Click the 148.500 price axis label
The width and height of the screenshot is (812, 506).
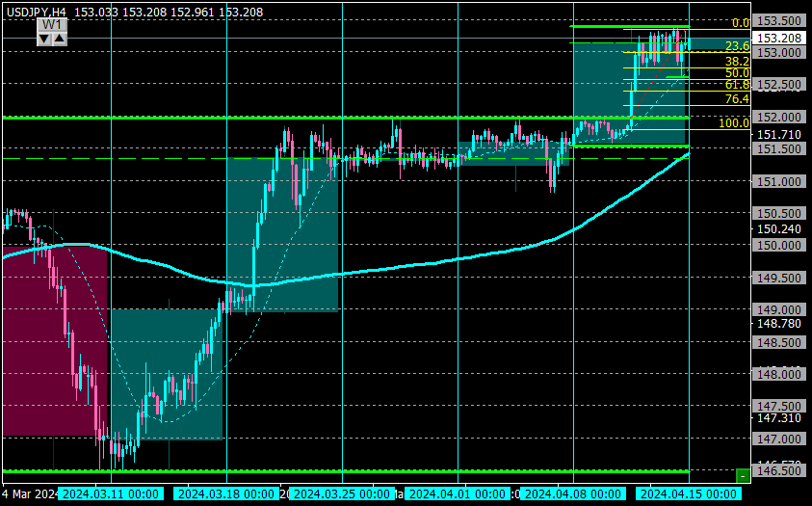(x=779, y=342)
